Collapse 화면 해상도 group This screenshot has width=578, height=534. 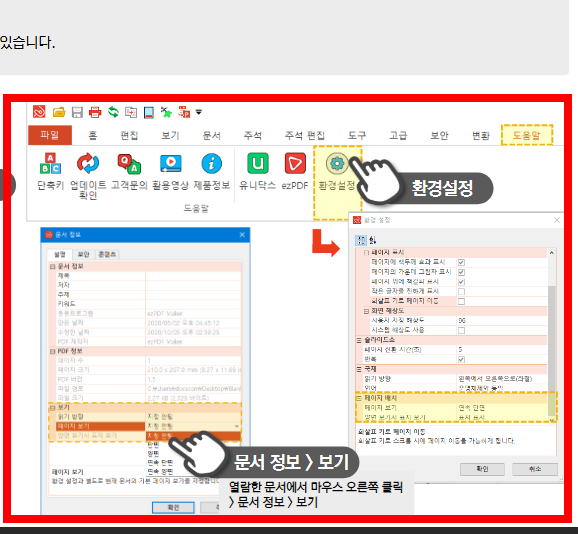[x=366, y=311]
